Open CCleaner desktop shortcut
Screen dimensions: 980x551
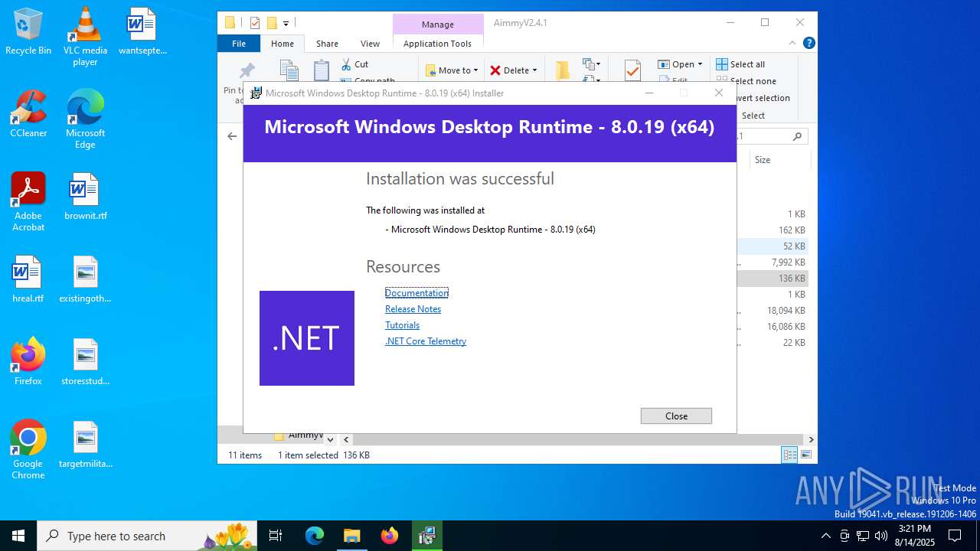pos(28,114)
